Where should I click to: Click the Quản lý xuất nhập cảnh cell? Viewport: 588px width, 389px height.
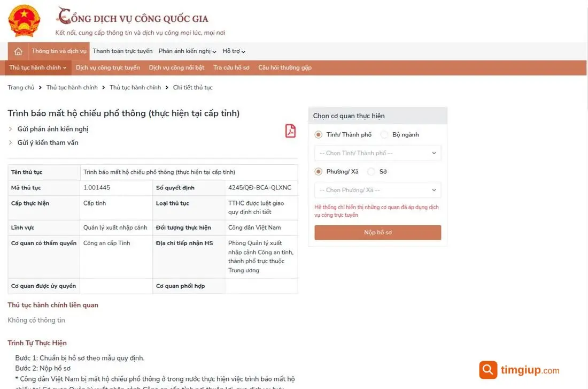[115, 227]
